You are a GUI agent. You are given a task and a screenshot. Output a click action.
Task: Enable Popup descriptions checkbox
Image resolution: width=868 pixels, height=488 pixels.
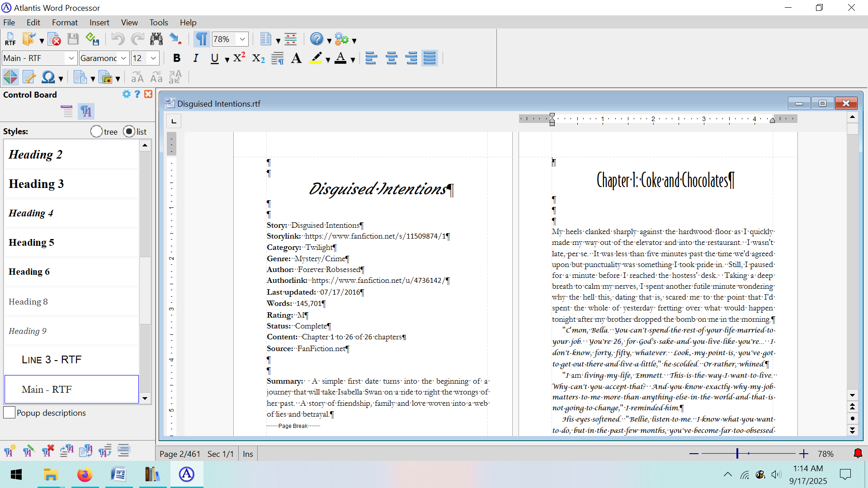[x=9, y=413]
